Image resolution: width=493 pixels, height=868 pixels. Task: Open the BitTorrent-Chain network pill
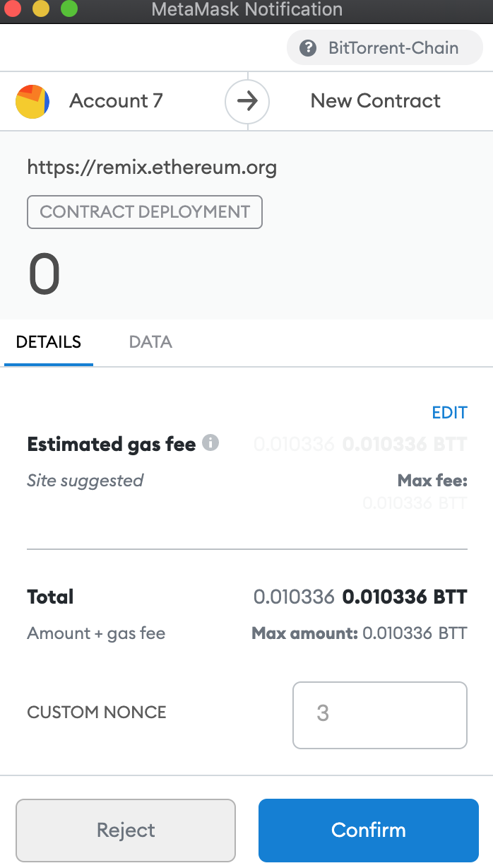click(385, 48)
